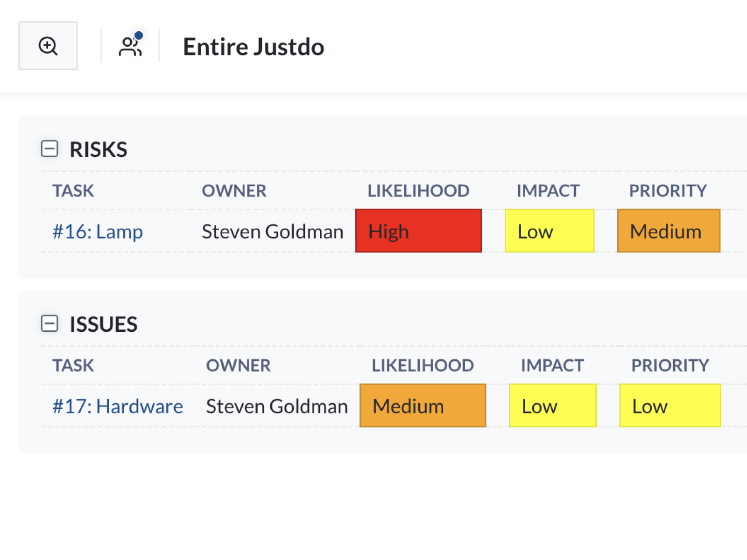
Task: Select the yellow Low impact cell for Lamp
Action: coord(549,231)
